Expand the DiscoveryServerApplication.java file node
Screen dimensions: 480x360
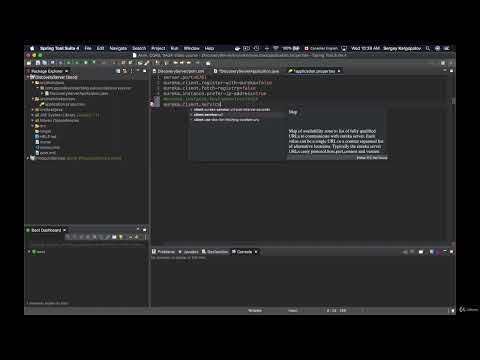pos(42,93)
